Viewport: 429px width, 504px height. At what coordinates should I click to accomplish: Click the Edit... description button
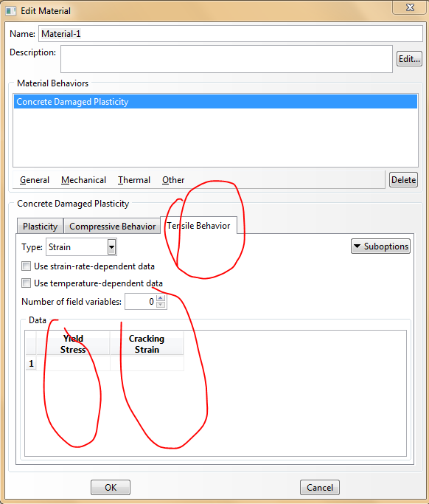(x=409, y=59)
